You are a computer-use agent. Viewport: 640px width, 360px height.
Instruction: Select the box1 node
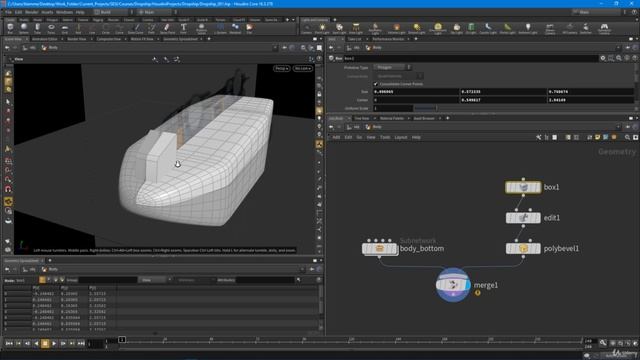pyautogui.click(x=523, y=187)
